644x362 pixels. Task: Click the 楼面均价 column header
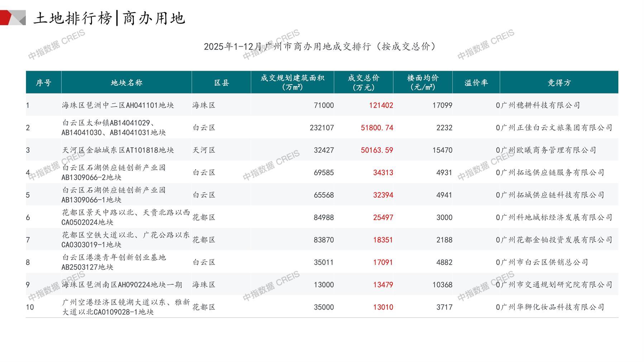click(x=423, y=83)
